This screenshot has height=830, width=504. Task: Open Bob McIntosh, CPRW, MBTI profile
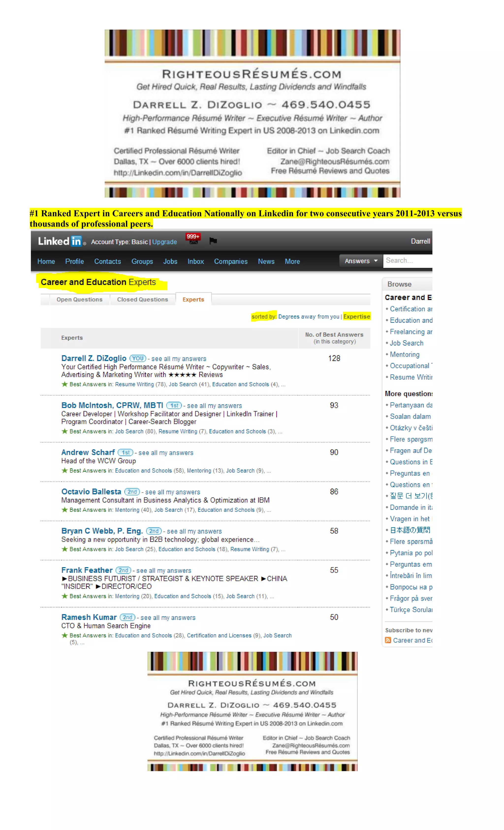click(112, 405)
